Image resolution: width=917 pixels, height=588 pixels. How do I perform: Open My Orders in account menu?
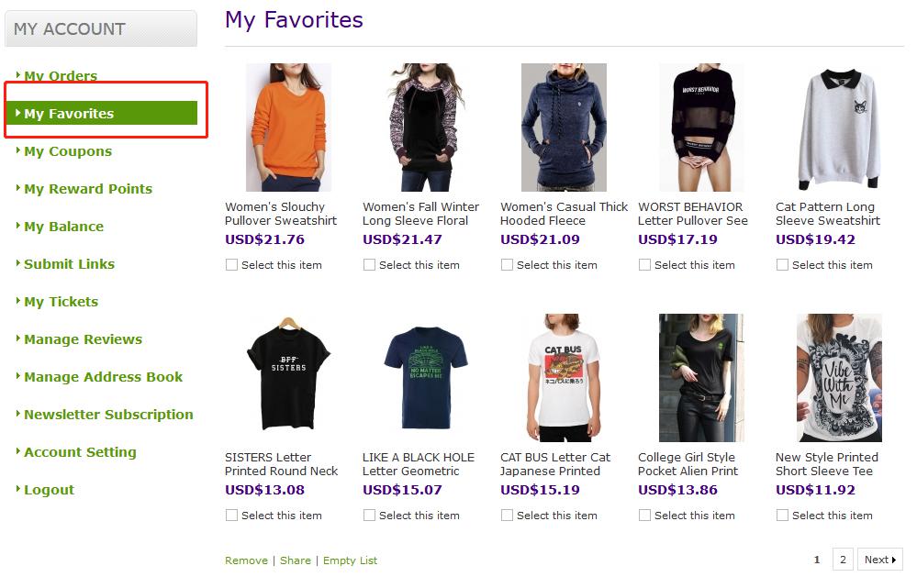pyautogui.click(x=61, y=76)
